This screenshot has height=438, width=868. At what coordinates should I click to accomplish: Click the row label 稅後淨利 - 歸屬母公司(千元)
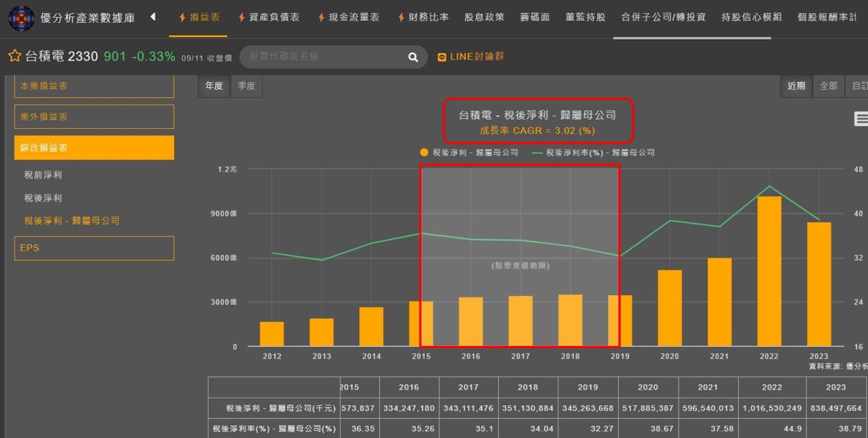[281, 408]
